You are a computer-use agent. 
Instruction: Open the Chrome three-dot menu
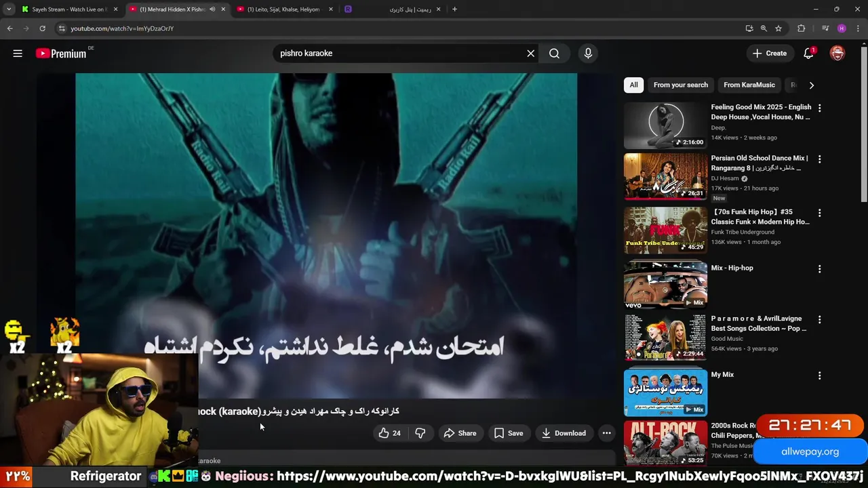click(x=859, y=28)
